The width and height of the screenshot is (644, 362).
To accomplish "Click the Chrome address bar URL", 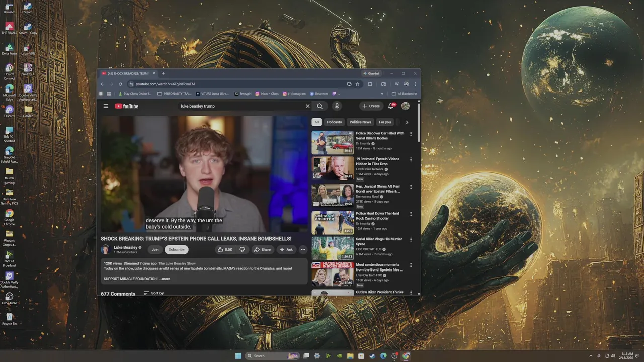I will point(165,84).
